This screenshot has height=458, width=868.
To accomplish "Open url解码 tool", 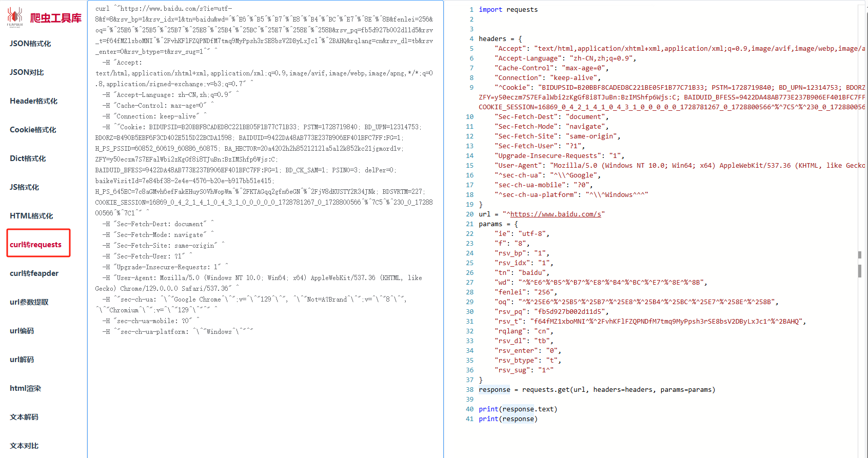I will (22, 360).
